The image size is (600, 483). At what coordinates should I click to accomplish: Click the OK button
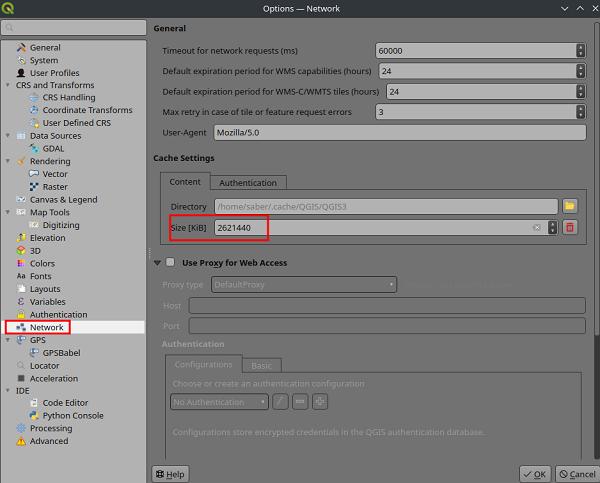click(535, 474)
